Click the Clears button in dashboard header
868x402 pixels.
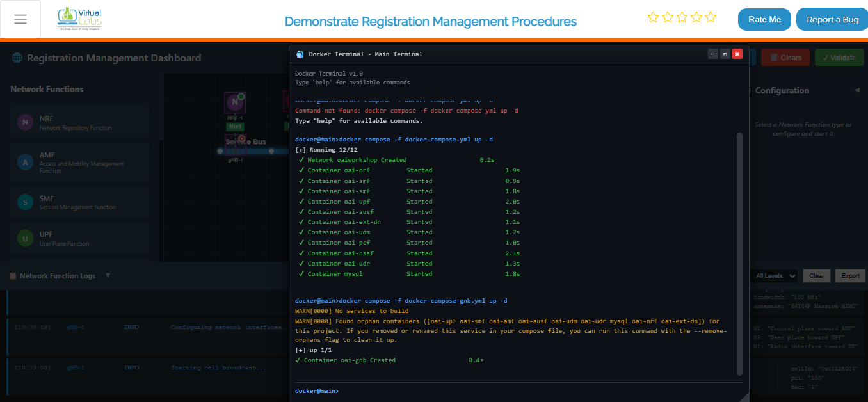tap(785, 58)
